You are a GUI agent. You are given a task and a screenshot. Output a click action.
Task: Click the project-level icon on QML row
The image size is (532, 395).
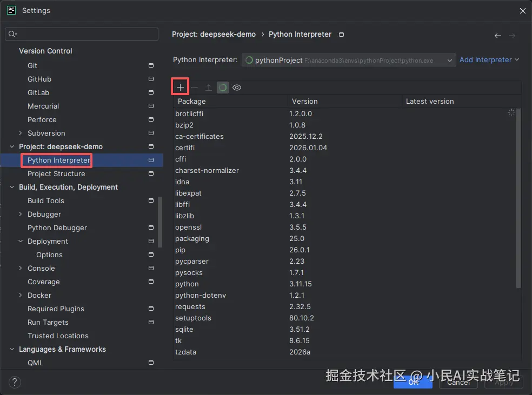151,363
